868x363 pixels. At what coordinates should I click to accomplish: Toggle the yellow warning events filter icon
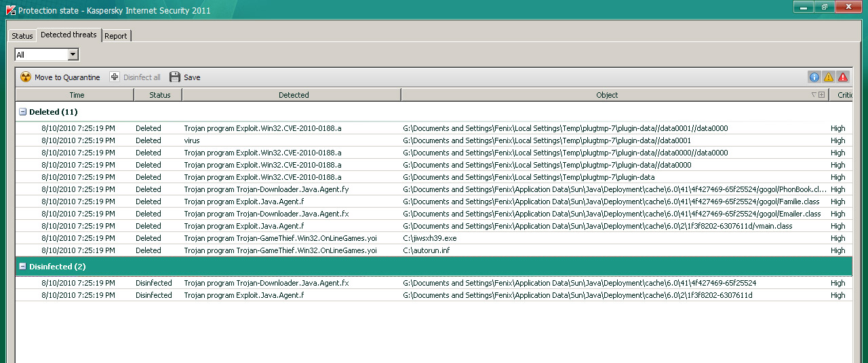829,77
